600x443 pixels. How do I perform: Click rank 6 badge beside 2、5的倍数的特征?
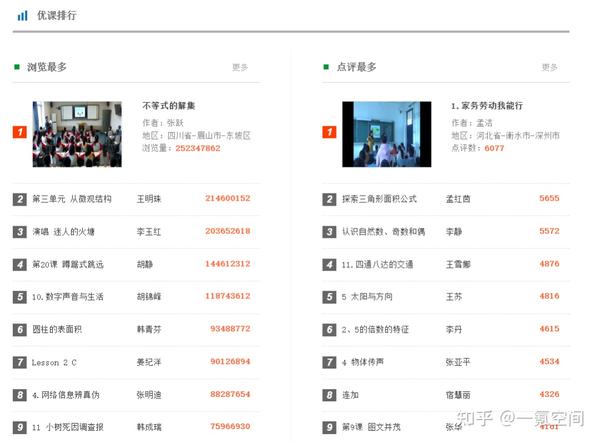click(x=329, y=329)
